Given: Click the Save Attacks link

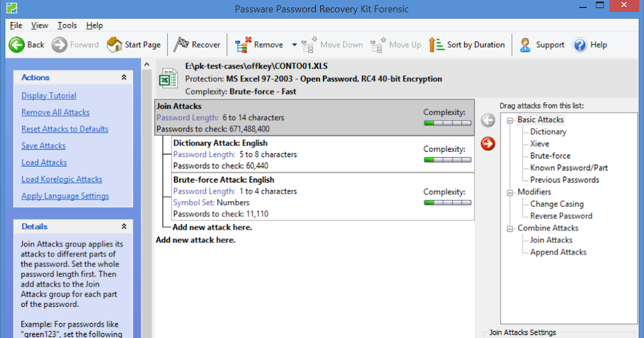Looking at the screenshot, I should point(43,145).
